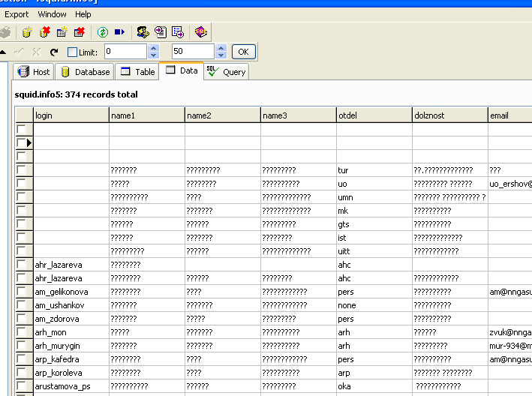532x396 pixels.
Task: Click the email cell starting mur-934
Action: pyautogui.click(x=510, y=346)
